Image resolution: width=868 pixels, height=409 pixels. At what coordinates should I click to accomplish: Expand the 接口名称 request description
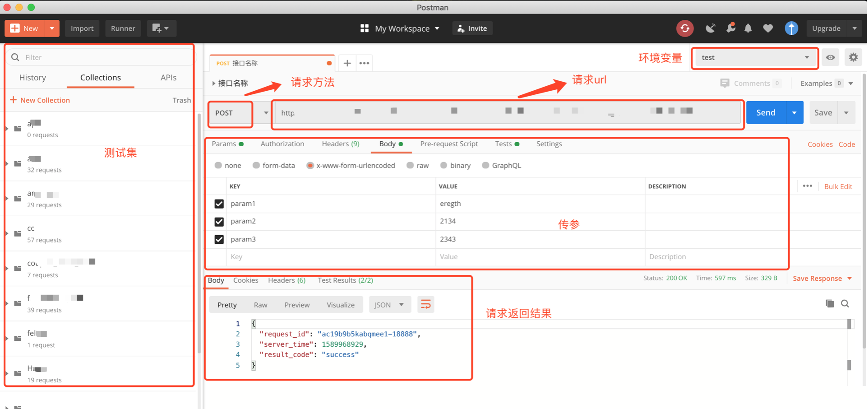click(x=213, y=83)
